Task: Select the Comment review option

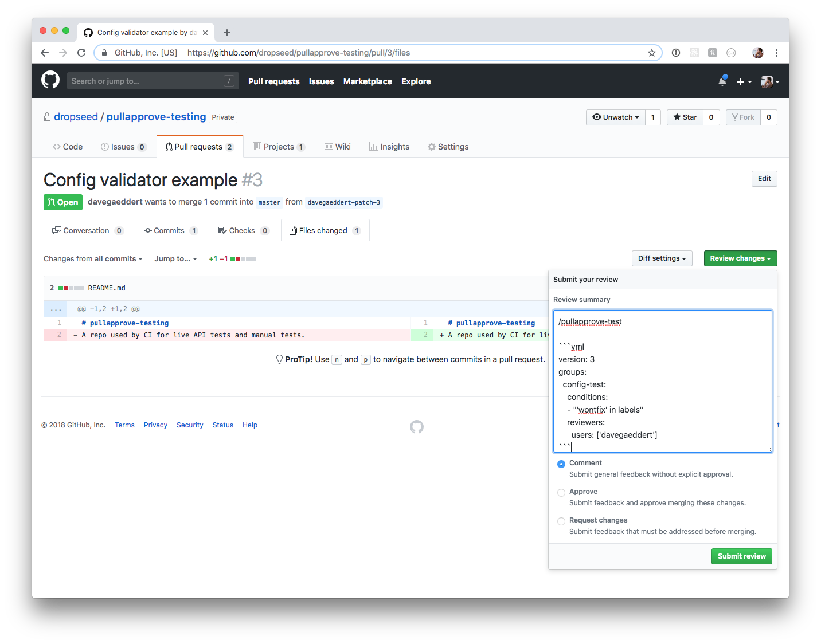Action: (561, 464)
